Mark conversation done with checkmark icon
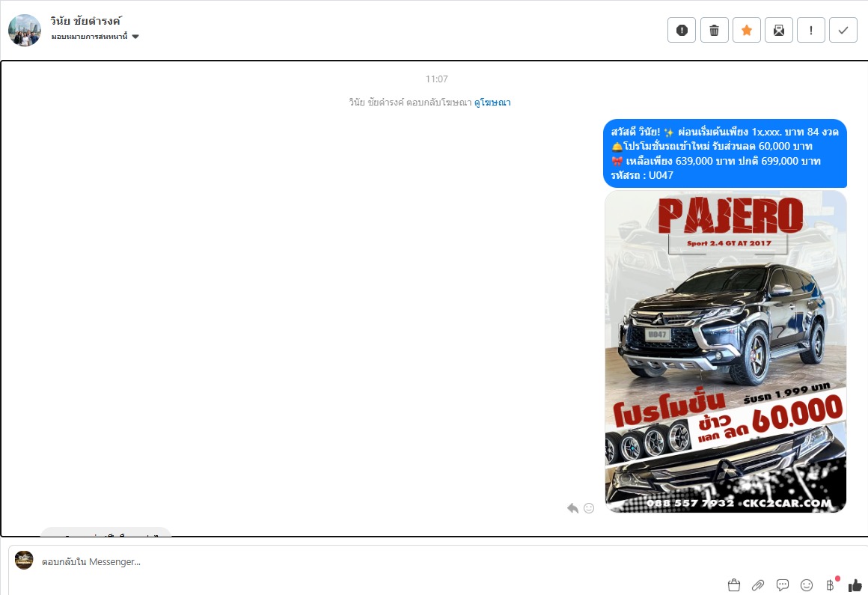 click(x=843, y=30)
